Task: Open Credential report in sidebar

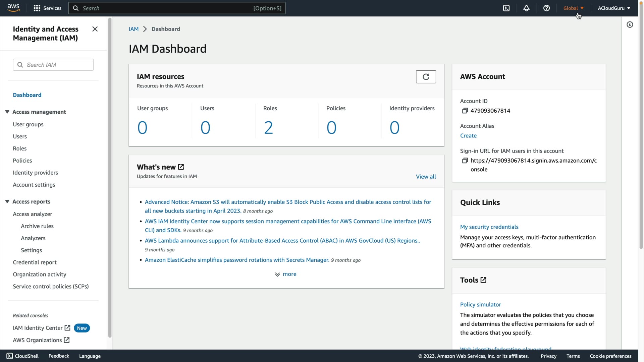Action: (x=35, y=262)
